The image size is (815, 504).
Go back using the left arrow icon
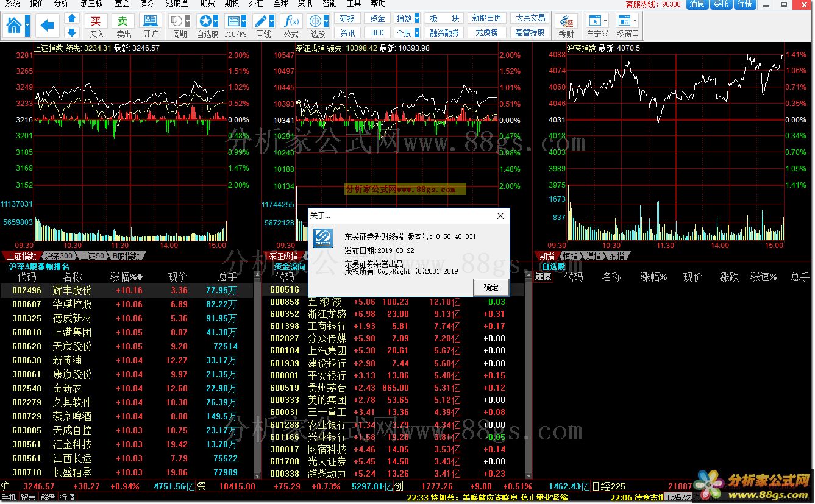click(48, 26)
